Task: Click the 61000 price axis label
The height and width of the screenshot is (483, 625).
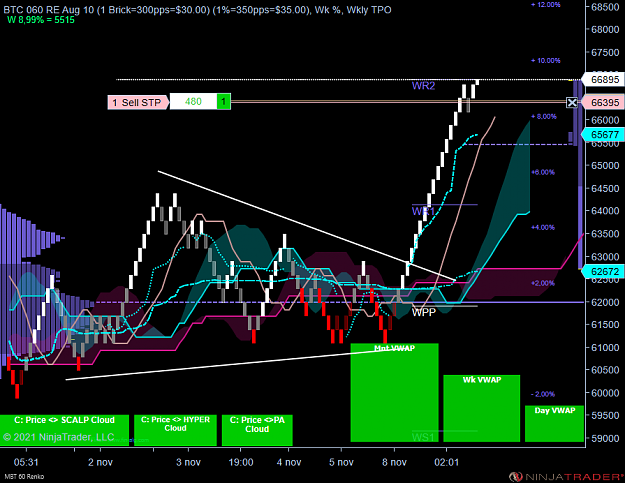Action: 605,348
